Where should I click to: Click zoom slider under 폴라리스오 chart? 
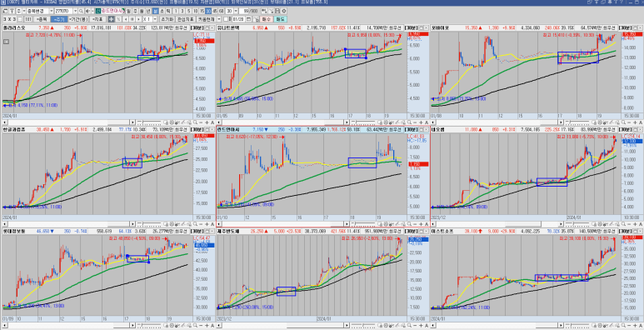[x=149, y=122]
